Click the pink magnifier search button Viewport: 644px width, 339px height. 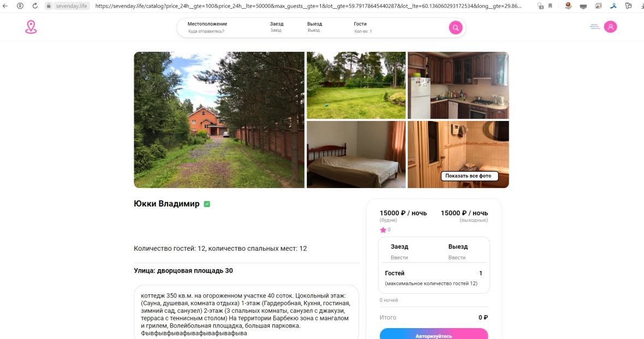(x=456, y=27)
